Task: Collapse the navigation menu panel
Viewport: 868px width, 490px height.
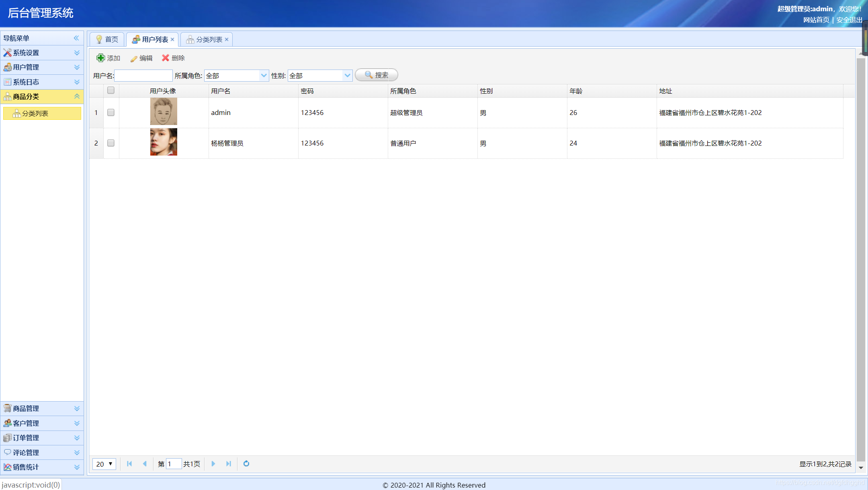Action: [76, 38]
